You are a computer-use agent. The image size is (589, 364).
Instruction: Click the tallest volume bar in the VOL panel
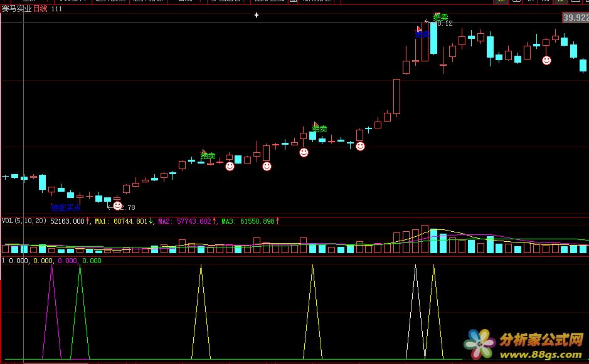pyautogui.click(x=425, y=239)
